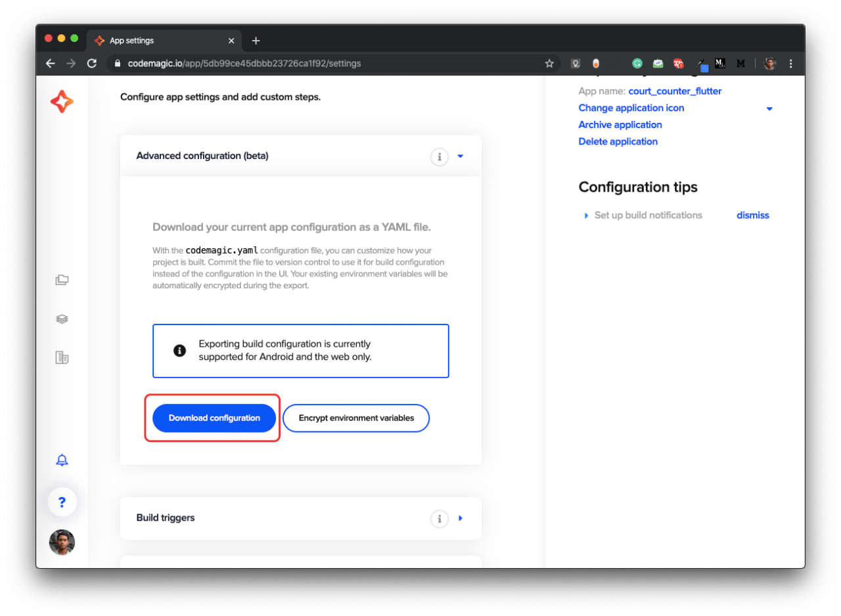
Task: Open the teams building icon in sidebar
Action: click(x=62, y=357)
